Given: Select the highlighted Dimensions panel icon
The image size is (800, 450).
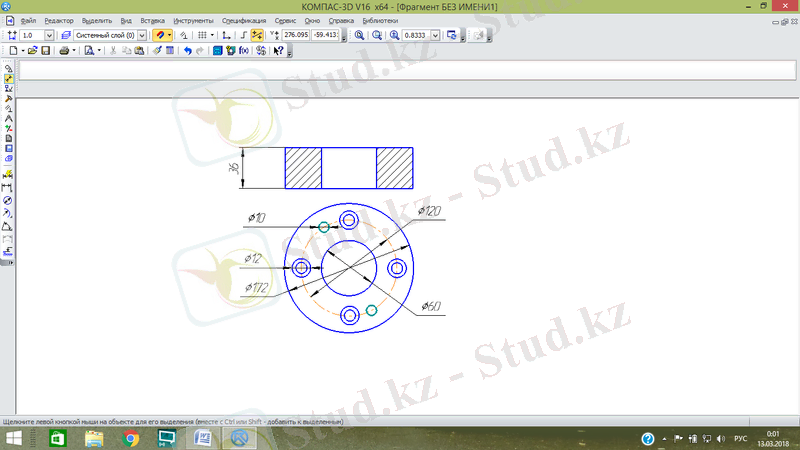Looking at the screenshot, I should 8,79.
